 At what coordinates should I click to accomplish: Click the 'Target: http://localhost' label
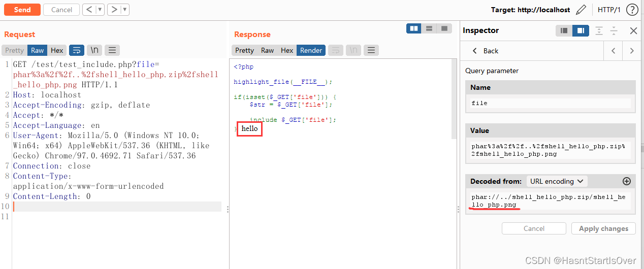pyautogui.click(x=530, y=10)
